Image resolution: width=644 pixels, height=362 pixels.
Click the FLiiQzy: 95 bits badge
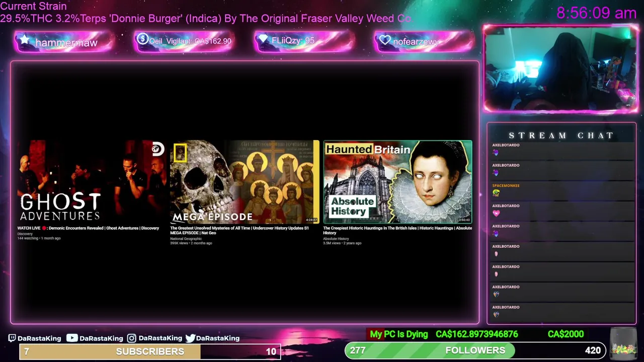click(304, 42)
